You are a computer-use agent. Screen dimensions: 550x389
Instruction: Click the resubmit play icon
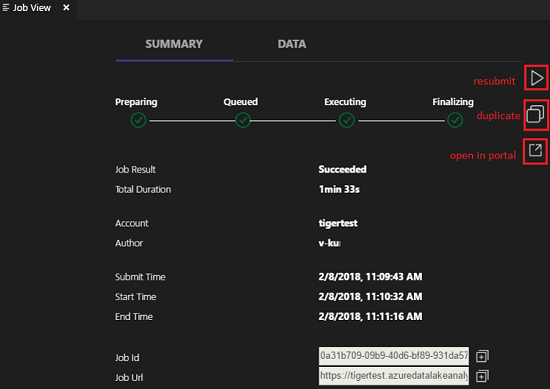536,78
